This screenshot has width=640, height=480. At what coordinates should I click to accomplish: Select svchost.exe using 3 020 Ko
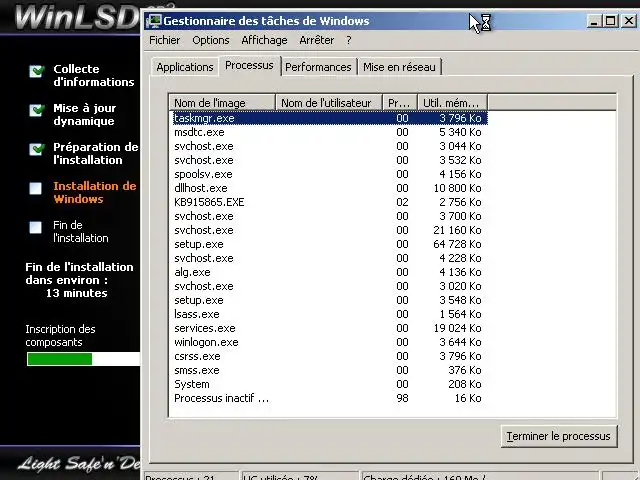tap(330, 286)
